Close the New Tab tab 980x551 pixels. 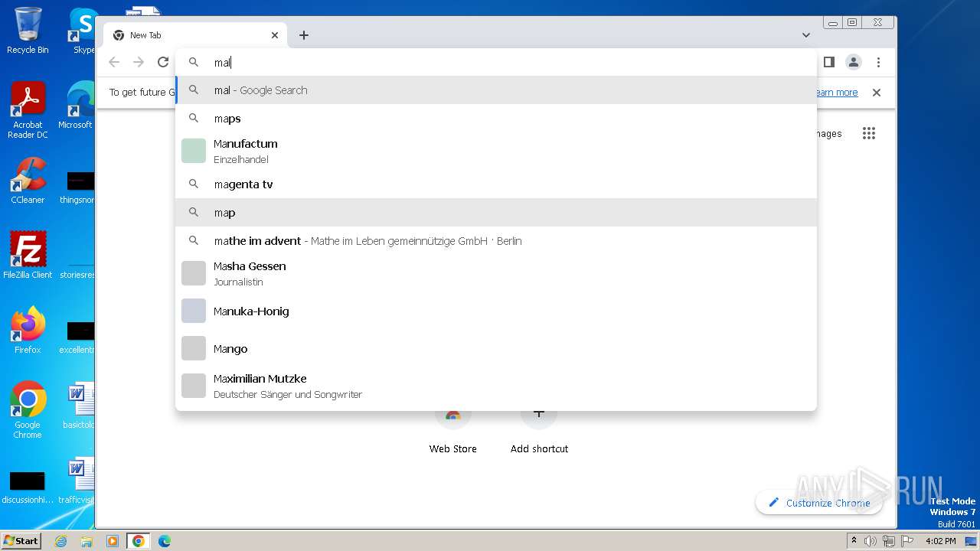coord(275,35)
